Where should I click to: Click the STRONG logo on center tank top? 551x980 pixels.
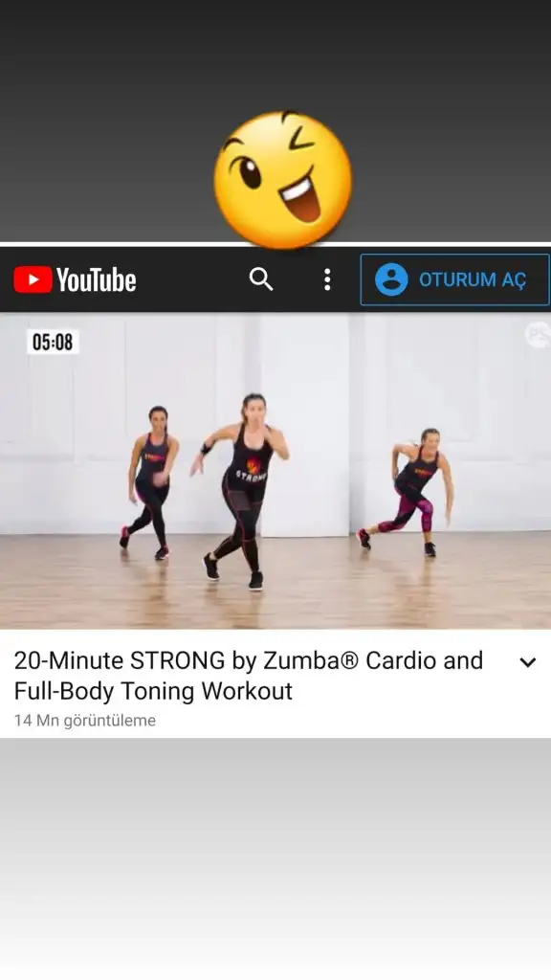pos(252,470)
